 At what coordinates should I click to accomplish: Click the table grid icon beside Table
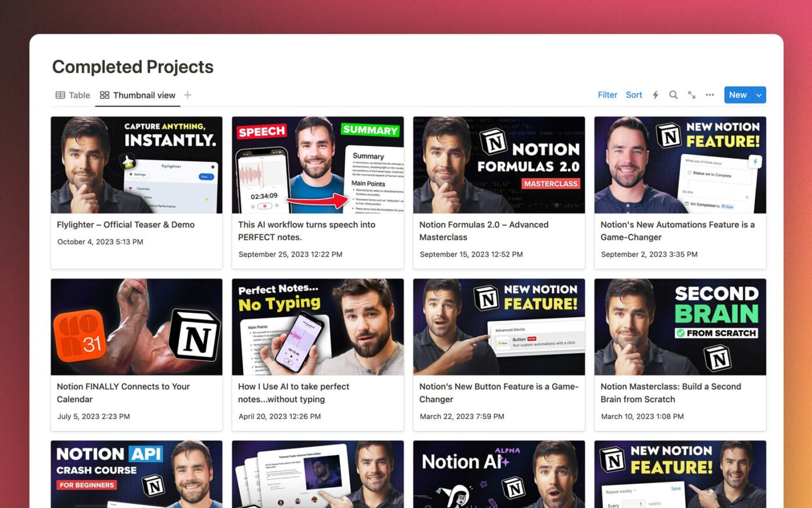[x=60, y=95]
